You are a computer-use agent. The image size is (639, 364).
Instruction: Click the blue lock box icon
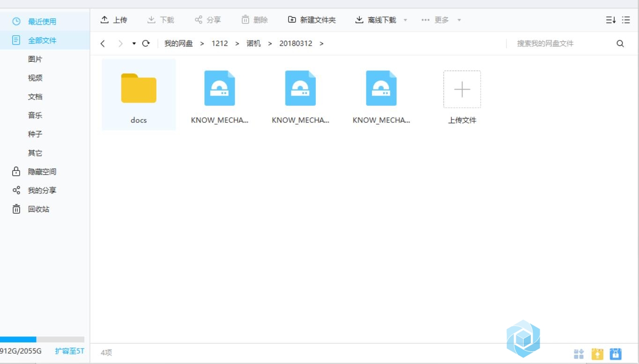616,354
